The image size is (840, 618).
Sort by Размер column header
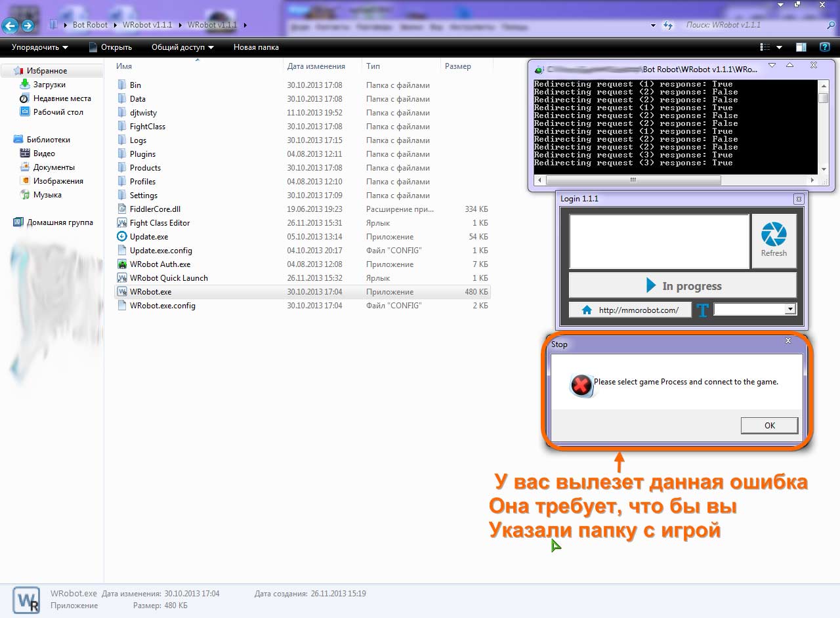(458, 66)
